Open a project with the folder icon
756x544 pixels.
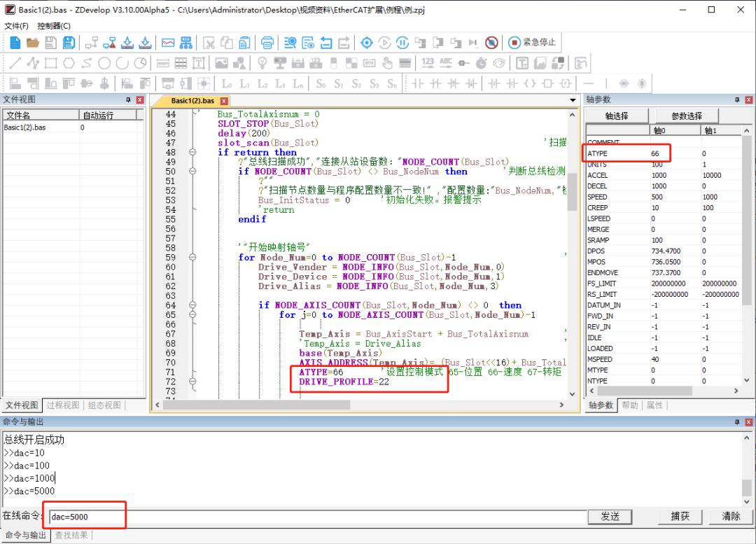(x=33, y=43)
